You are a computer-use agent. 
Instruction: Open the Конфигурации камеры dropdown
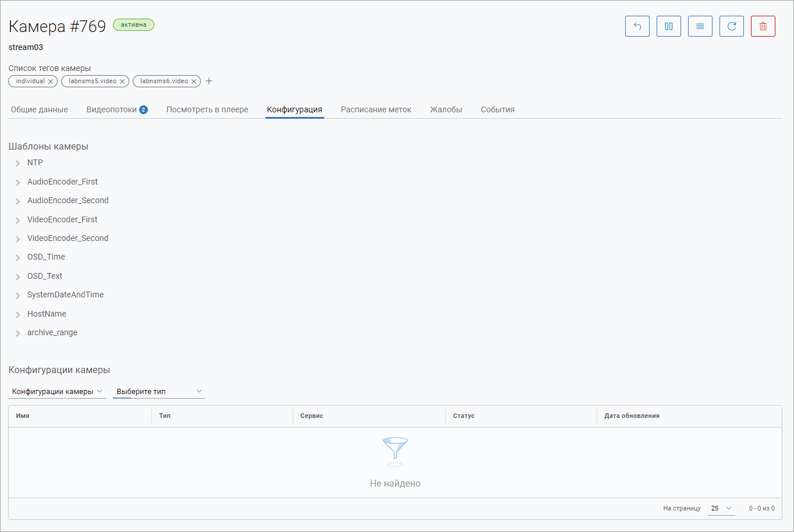57,392
